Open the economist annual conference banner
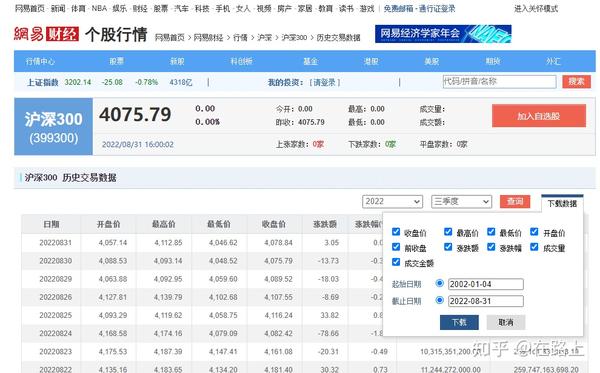Image resolution: width=600 pixels, height=373 pixels. (x=443, y=34)
